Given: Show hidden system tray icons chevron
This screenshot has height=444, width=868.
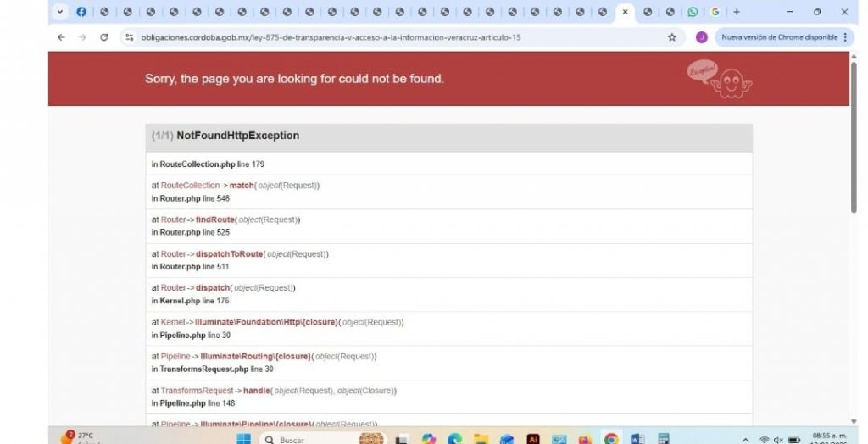Looking at the screenshot, I should (x=745, y=440).
